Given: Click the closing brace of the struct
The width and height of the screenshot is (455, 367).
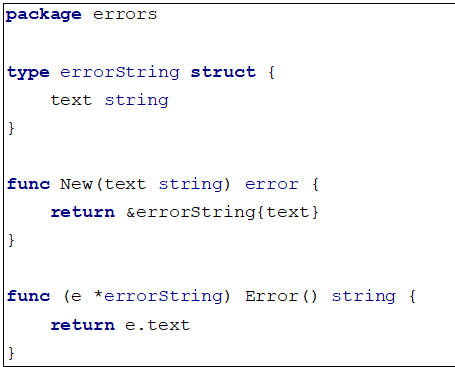Looking at the screenshot, I should pos(11,128).
